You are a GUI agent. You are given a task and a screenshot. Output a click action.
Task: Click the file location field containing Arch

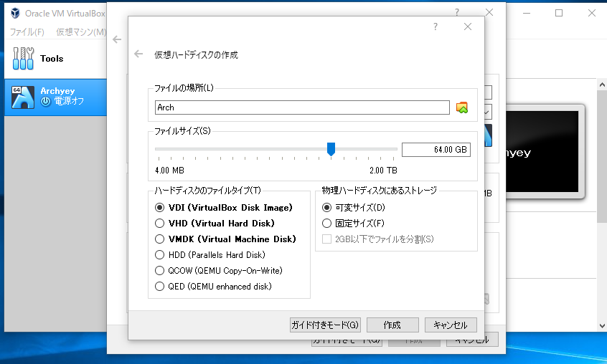[x=302, y=107]
